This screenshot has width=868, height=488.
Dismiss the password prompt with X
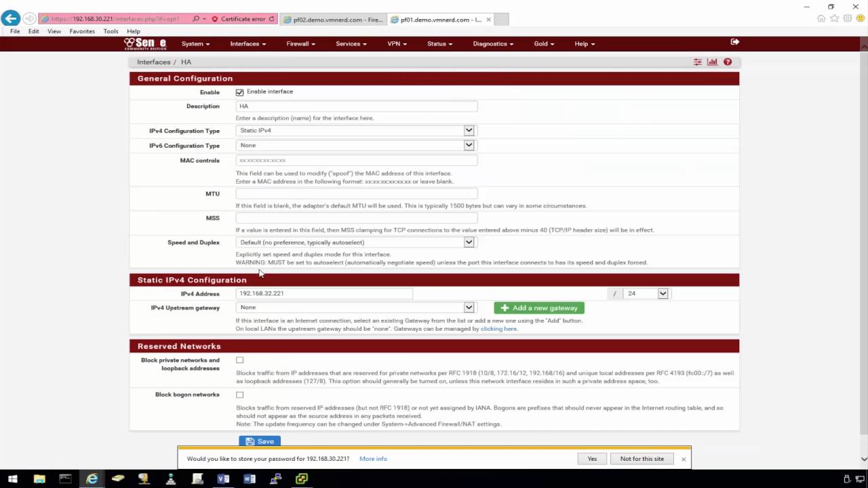684,459
